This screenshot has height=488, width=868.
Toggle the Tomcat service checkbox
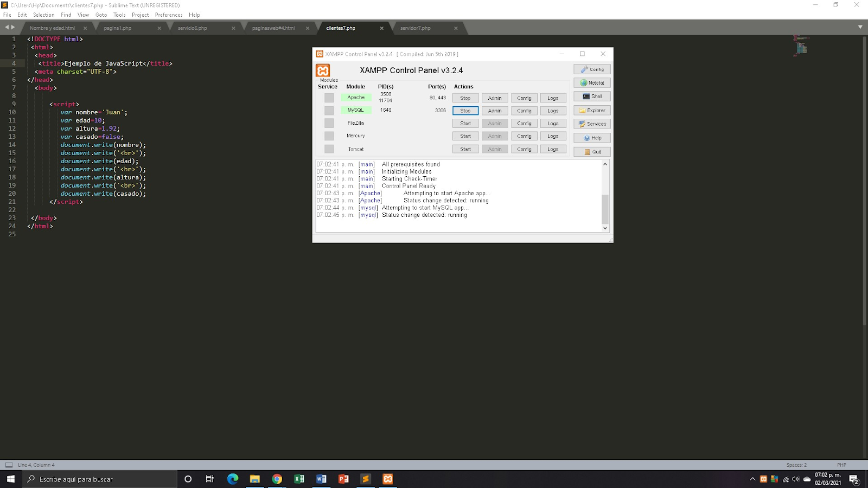click(329, 149)
